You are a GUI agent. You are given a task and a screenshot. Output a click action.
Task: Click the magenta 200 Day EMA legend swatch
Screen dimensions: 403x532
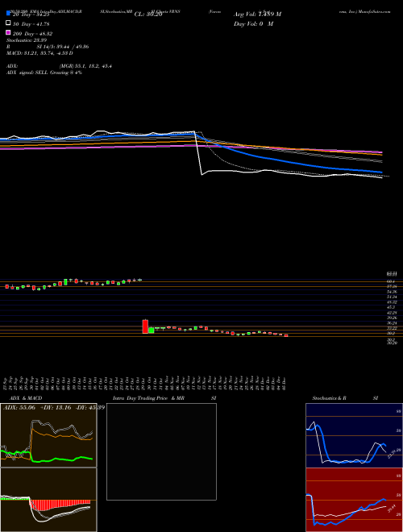click(8, 32)
